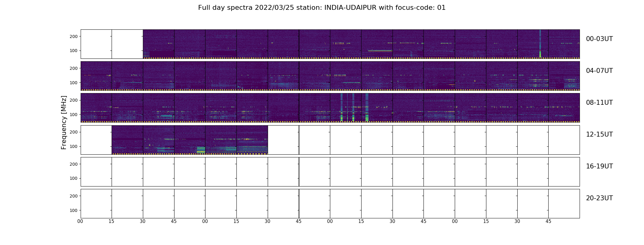The height and width of the screenshot is (245, 644).
Task: Click the 200 tick of the 00-03UT row
Action: pos(74,36)
